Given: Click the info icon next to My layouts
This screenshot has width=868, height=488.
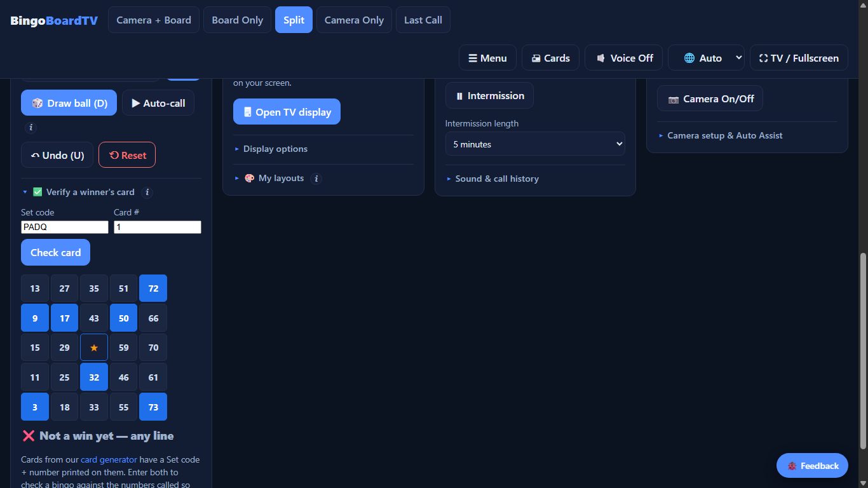Looking at the screenshot, I should (316, 179).
